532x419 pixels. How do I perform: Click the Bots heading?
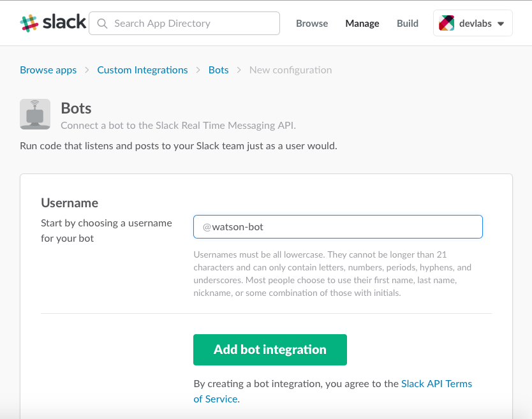tap(76, 108)
